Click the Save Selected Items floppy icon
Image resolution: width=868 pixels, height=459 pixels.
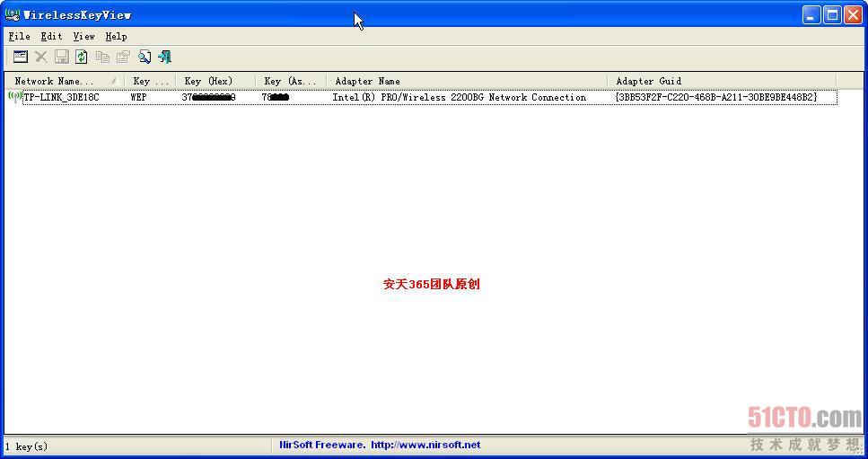pos(61,57)
